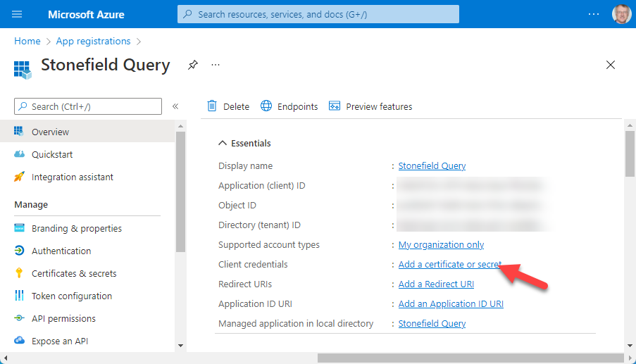636x364 pixels.
Task: Click the Certificates & secrets key icon
Action: pos(19,273)
